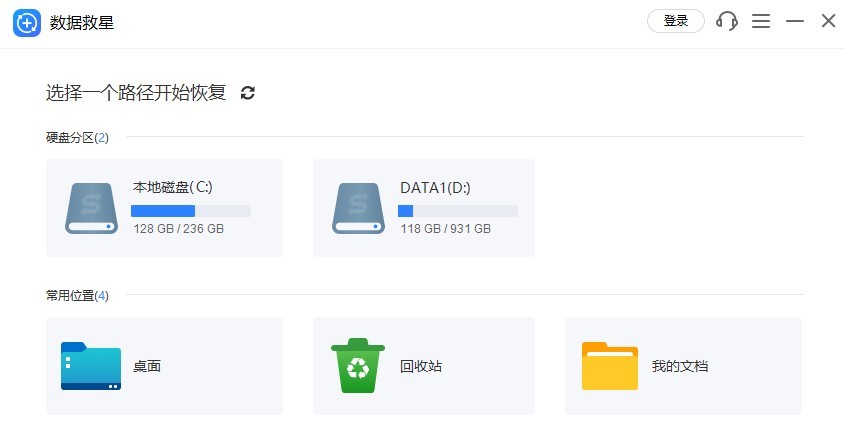Open the hamburger main menu
Viewport: 844px width, 422px height.
click(761, 21)
